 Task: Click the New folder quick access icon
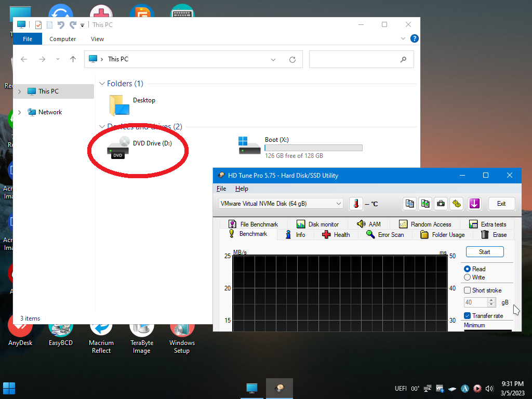pyautogui.click(x=49, y=25)
